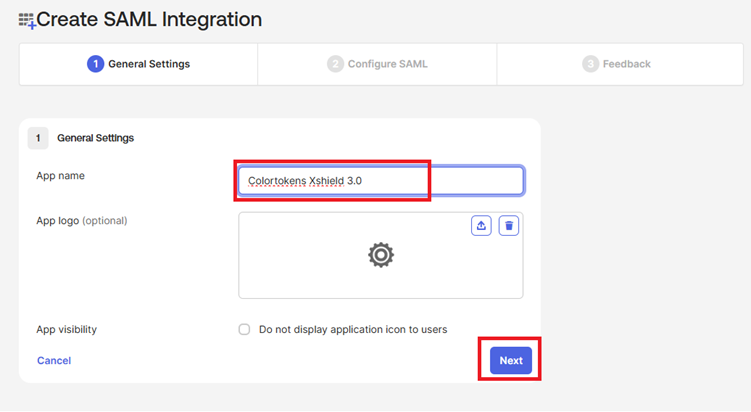Click the gear placeholder logo image

pyautogui.click(x=381, y=255)
